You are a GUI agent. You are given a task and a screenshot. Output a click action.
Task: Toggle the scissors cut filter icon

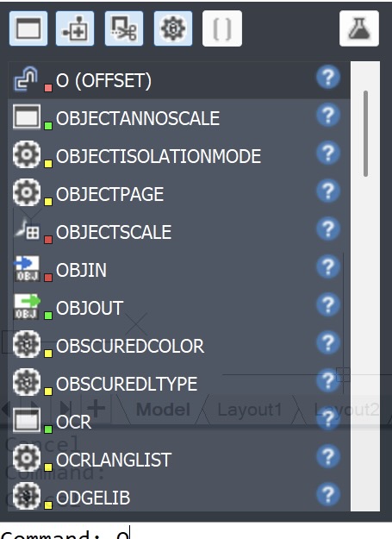[x=124, y=28]
